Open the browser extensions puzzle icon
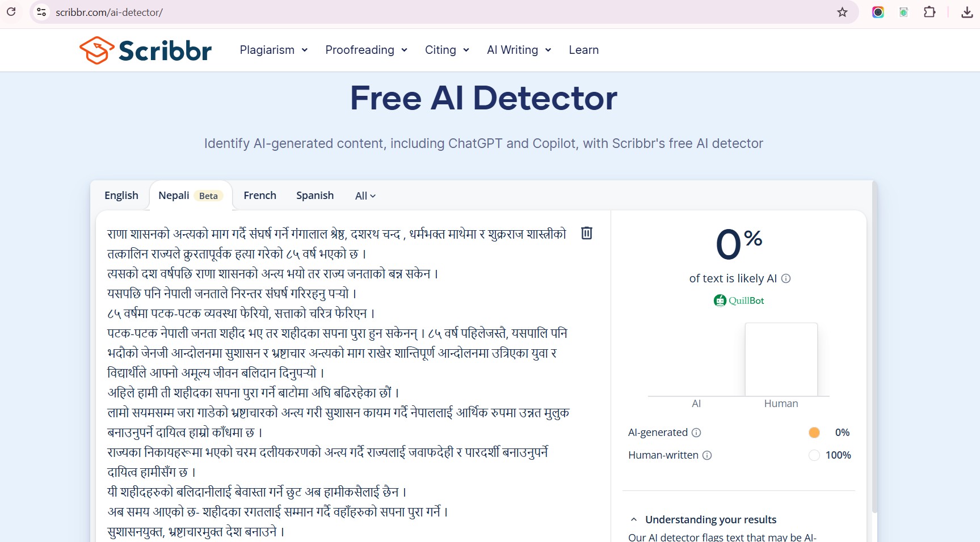Screen dimensions: 980x542 929,12
